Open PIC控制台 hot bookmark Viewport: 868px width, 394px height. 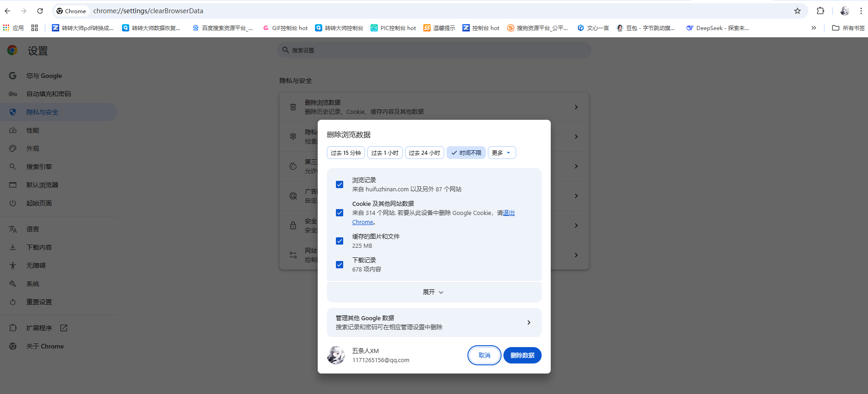pos(393,28)
